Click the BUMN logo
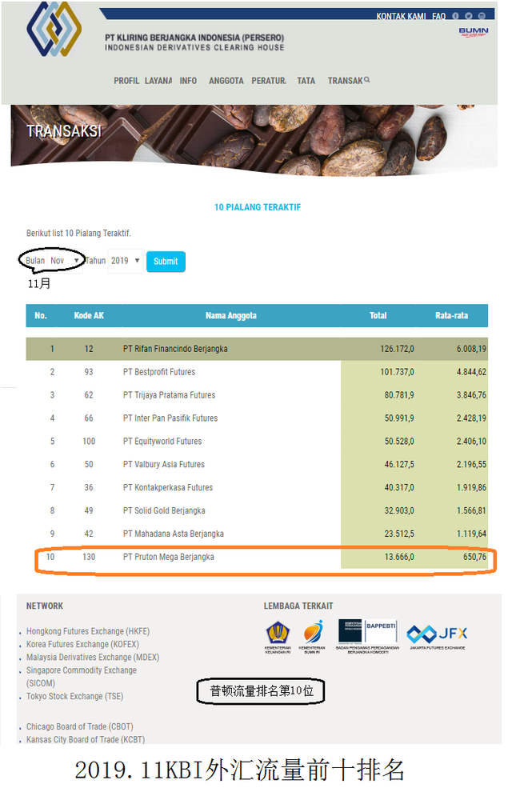The width and height of the screenshot is (512, 812). (473, 31)
